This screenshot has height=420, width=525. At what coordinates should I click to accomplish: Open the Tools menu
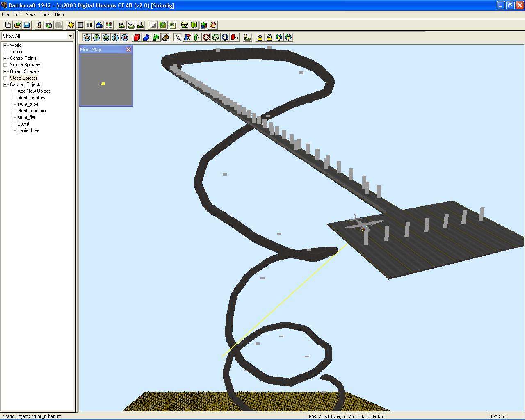tap(45, 14)
